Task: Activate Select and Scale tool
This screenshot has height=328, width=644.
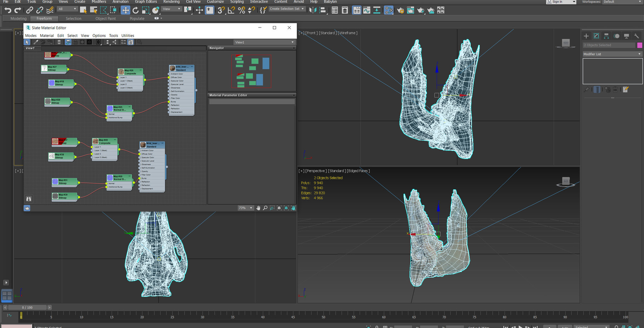Action: [146, 10]
